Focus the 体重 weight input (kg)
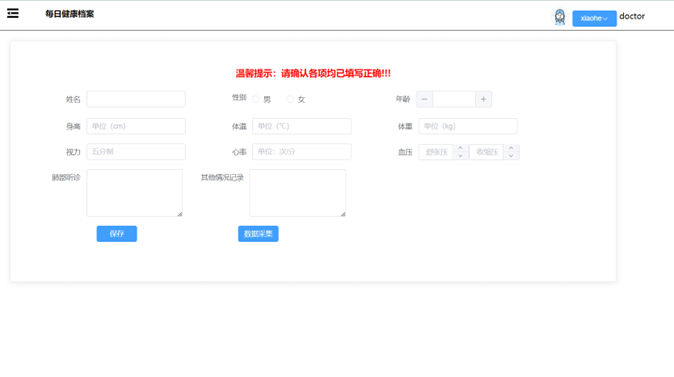Screen dimensions: 674x377 coord(468,126)
